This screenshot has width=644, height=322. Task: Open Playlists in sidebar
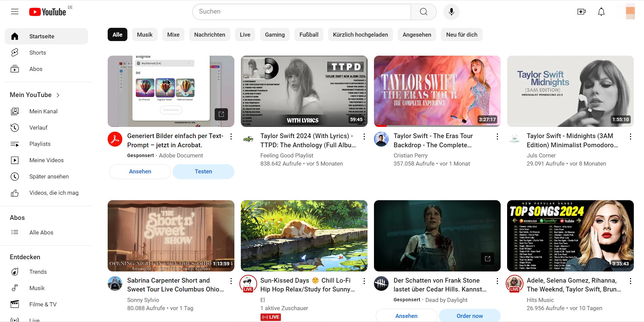point(46,144)
